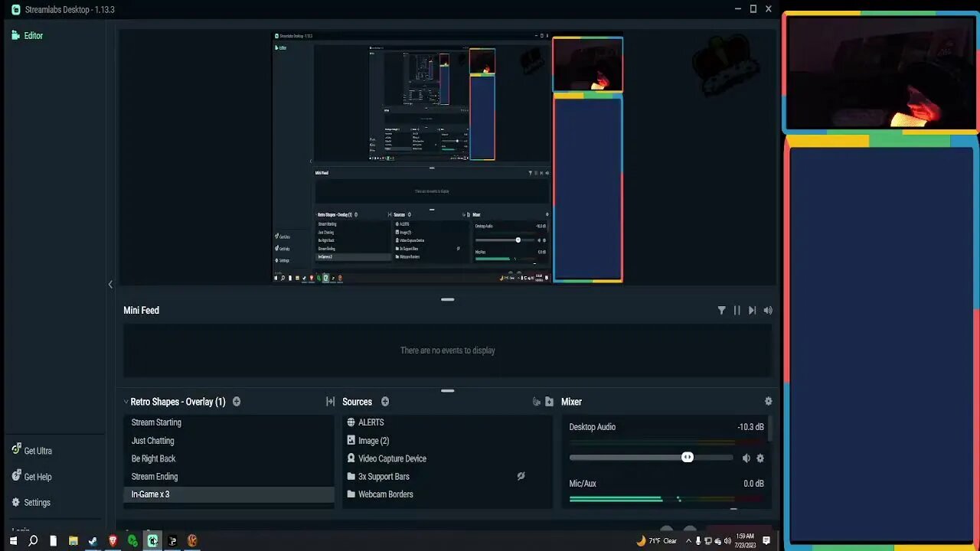Open scene transitions icon beside Sources
Image resolution: width=980 pixels, height=551 pixels.
(x=330, y=402)
